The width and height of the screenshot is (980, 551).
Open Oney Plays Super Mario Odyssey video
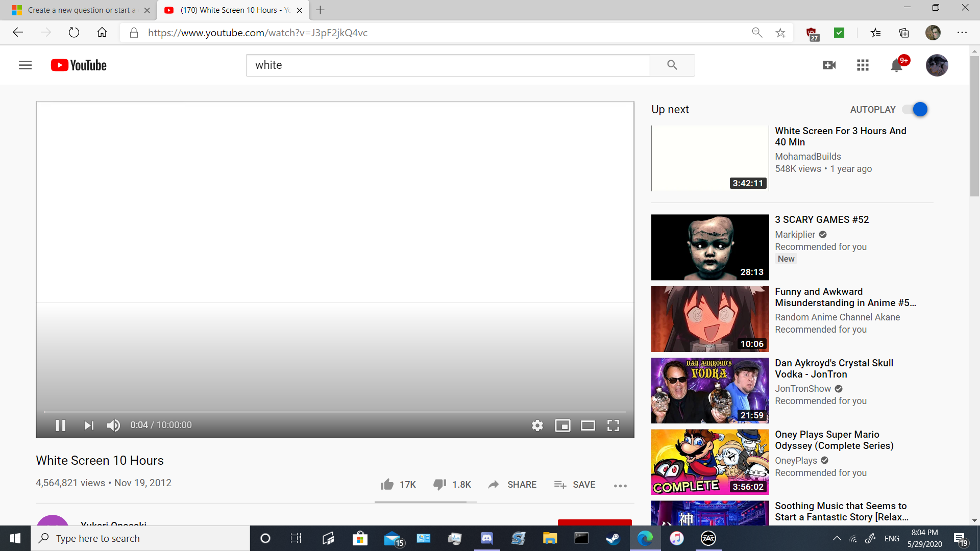[834, 440]
